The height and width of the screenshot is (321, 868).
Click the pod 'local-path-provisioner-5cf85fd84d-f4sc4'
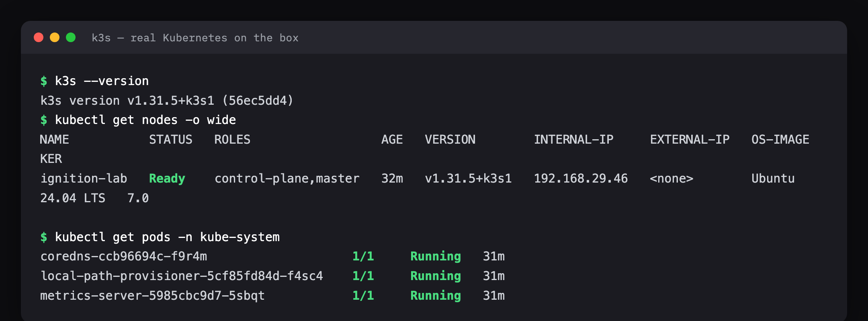[x=182, y=276]
